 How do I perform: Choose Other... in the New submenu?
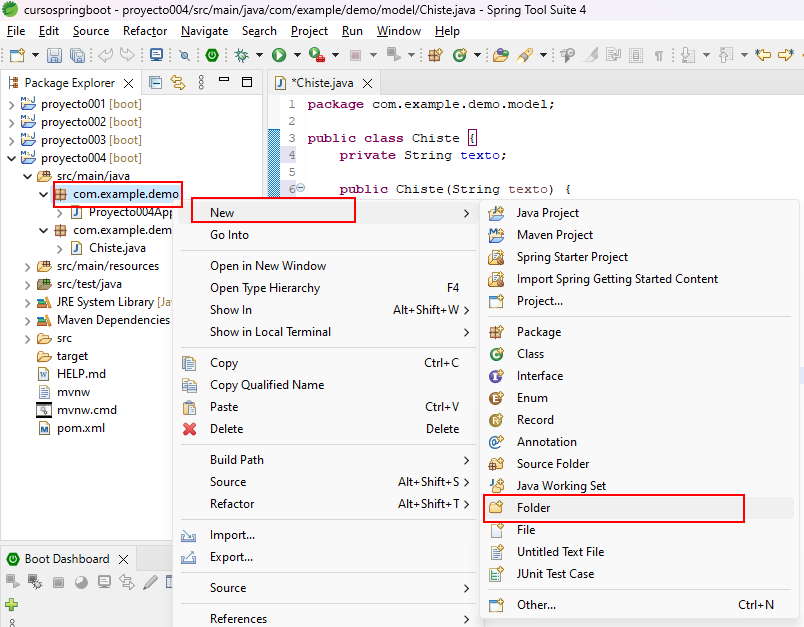(x=640, y=605)
